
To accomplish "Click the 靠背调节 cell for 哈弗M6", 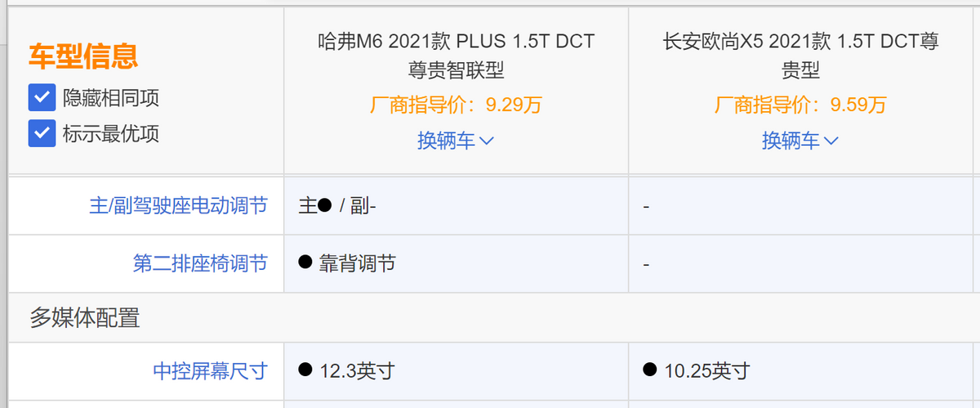I will (357, 263).
